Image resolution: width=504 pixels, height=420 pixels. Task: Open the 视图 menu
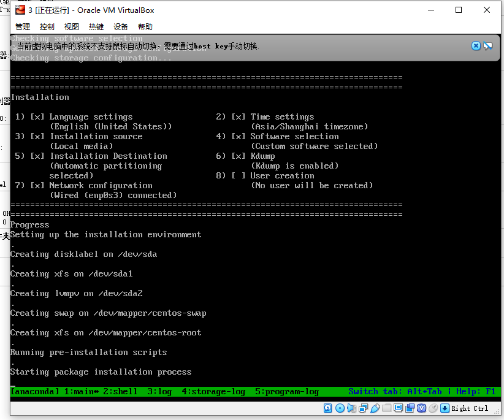[71, 27]
